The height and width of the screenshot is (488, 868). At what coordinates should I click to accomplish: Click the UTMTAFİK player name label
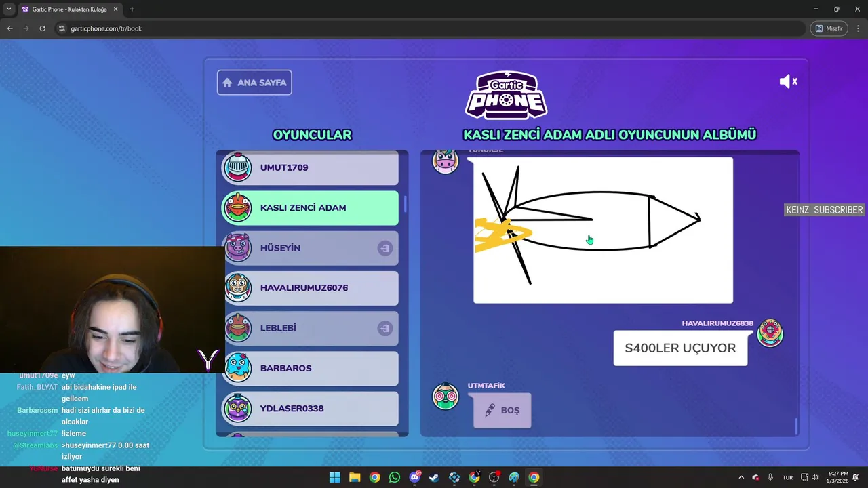[x=486, y=386]
